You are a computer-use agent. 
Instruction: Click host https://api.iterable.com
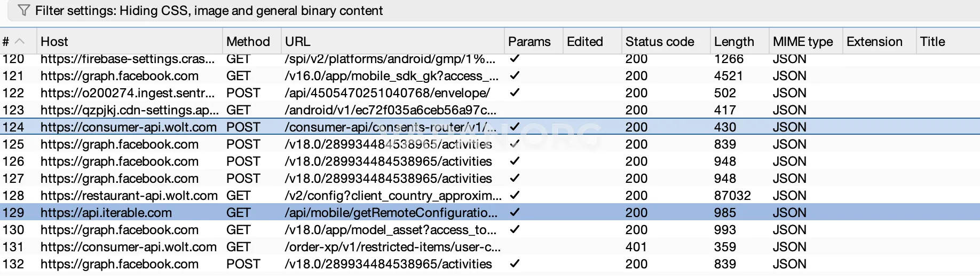(x=106, y=213)
